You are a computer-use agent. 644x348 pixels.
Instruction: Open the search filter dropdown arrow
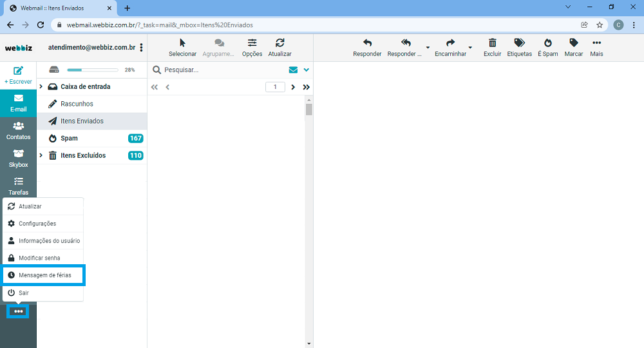[x=307, y=70]
